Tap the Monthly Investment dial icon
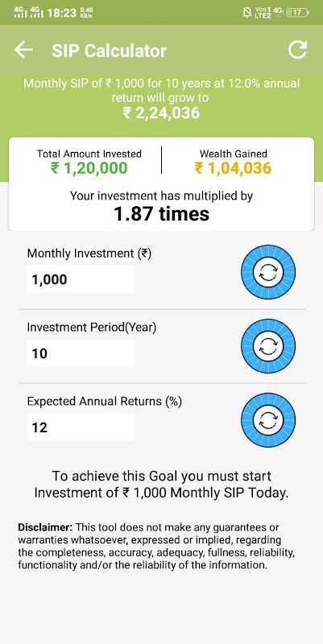This screenshot has height=644, width=323. click(268, 271)
